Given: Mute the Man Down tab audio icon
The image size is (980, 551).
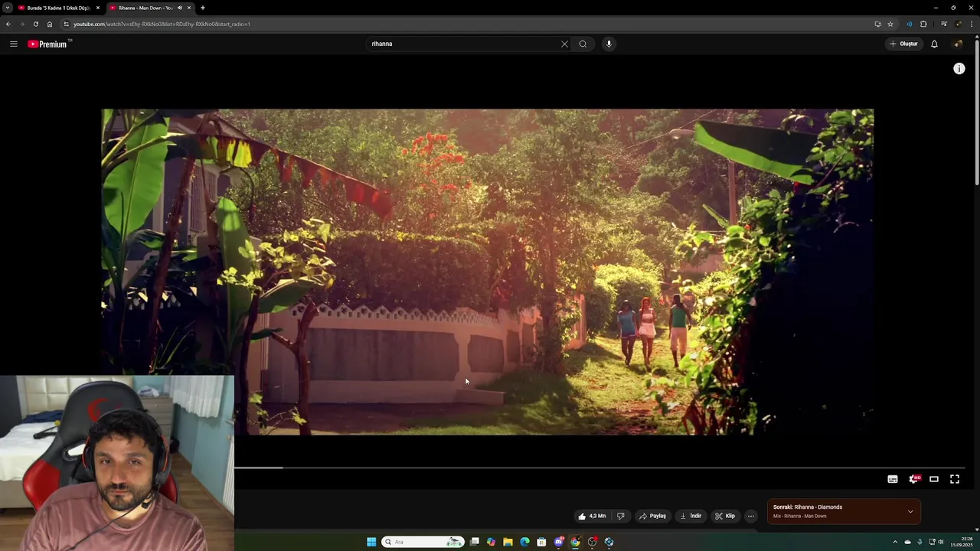Looking at the screenshot, I should tap(180, 8).
